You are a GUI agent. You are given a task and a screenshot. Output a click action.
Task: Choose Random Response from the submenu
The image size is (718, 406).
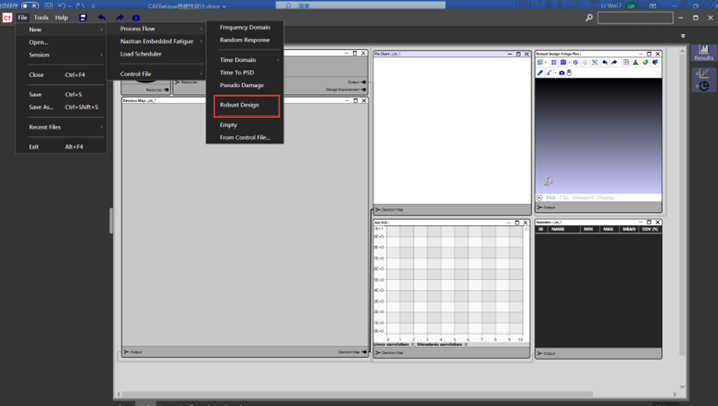pos(245,40)
